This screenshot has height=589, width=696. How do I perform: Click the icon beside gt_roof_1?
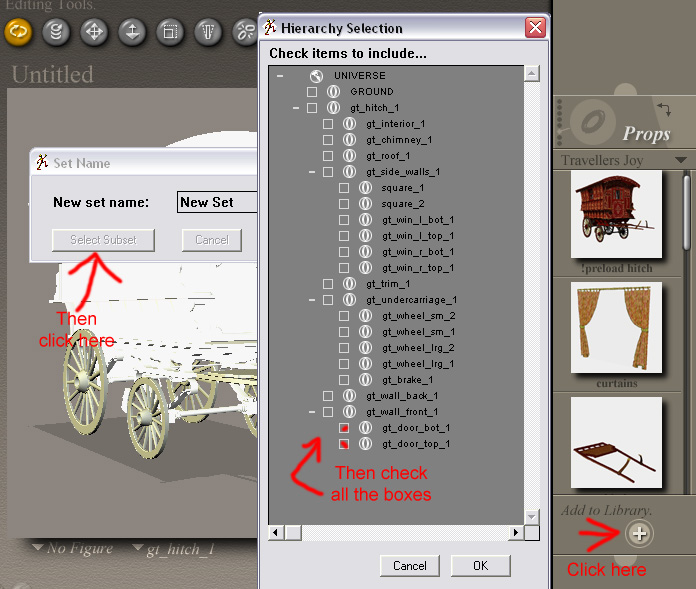point(349,156)
